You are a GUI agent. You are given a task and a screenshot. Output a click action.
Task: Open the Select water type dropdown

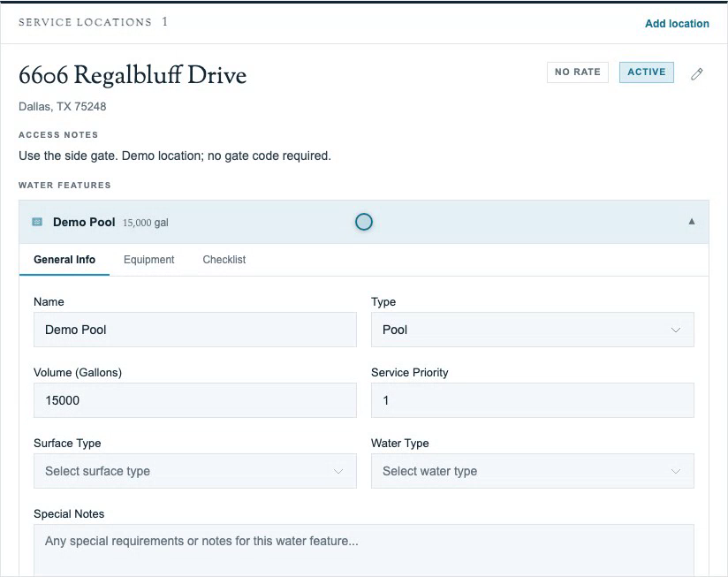533,471
